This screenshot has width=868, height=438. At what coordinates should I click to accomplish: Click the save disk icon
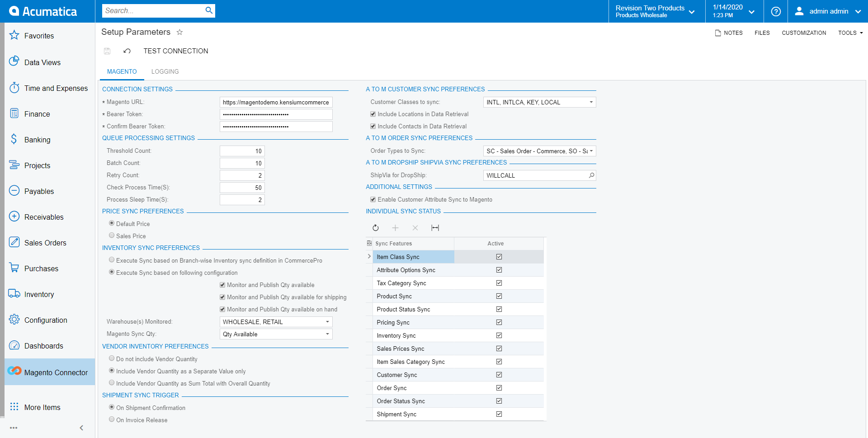pyautogui.click(x=107, y=51)
